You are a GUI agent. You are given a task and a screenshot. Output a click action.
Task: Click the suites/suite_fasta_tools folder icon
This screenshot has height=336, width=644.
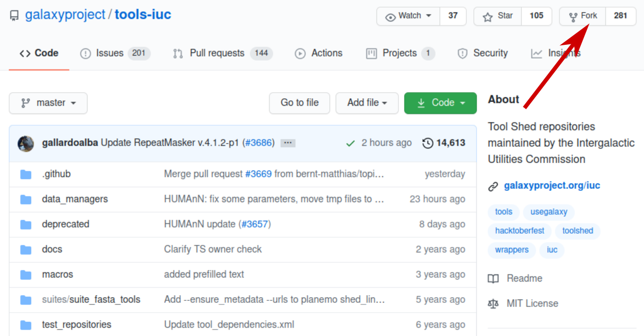tap(26, 300)
